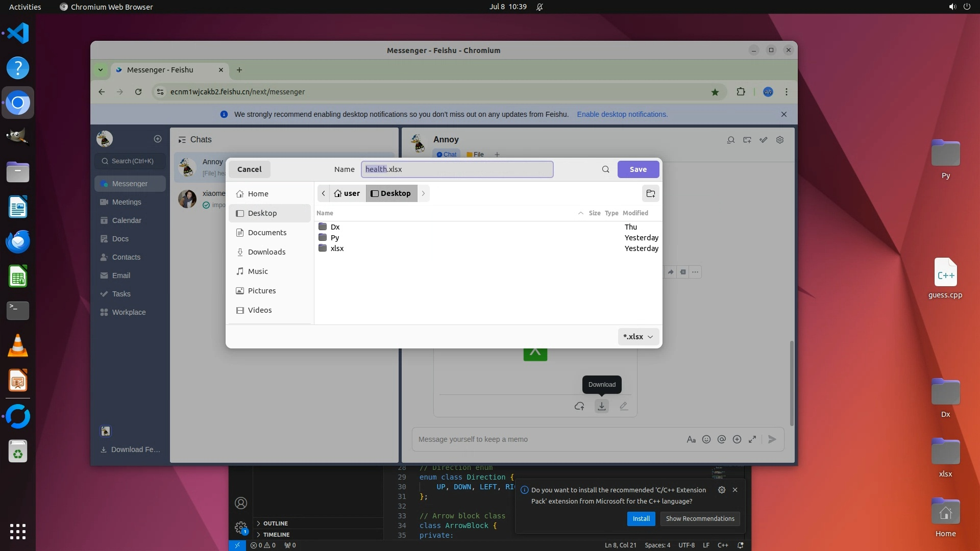The image size is (980, 551).
Task: Bookmark star icon in address bar
Action: click(x=715, y=92)
